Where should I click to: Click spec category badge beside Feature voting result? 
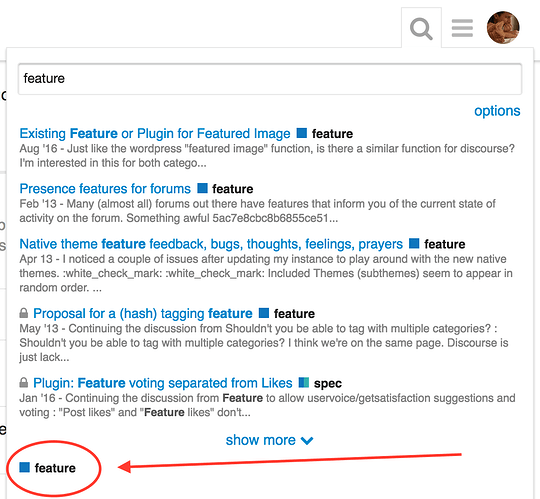point(320,383)
